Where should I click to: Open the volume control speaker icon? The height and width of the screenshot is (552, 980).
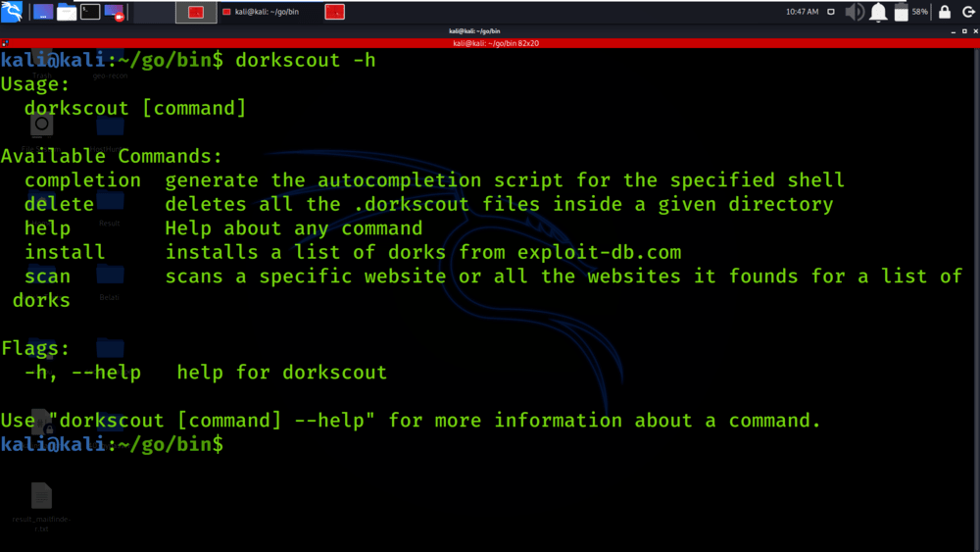[855, 12]
